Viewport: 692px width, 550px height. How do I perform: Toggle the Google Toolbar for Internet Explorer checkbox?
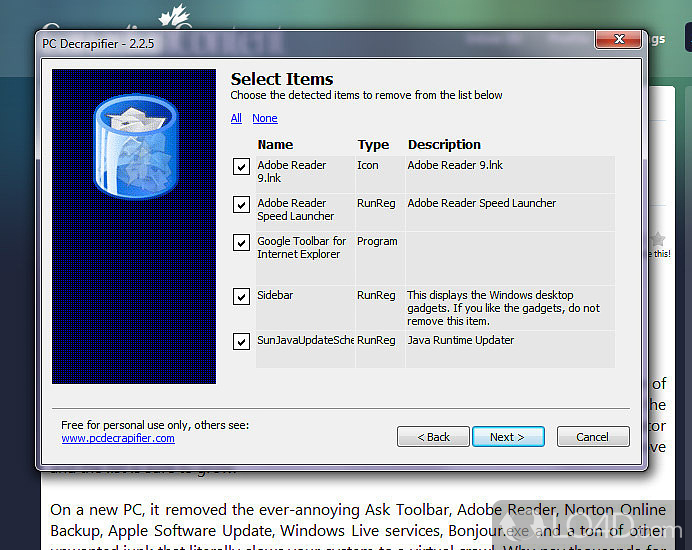pos(241,243)
